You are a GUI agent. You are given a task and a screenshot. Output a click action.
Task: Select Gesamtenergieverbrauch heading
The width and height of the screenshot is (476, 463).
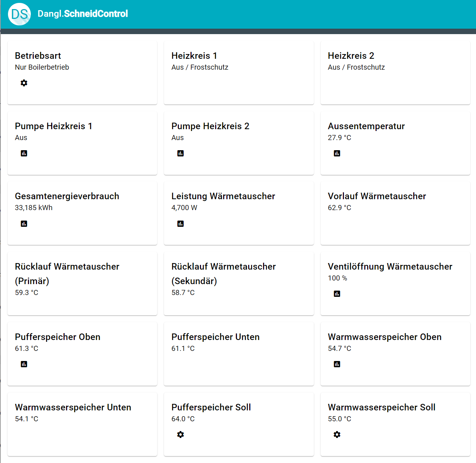coord(67,196)
